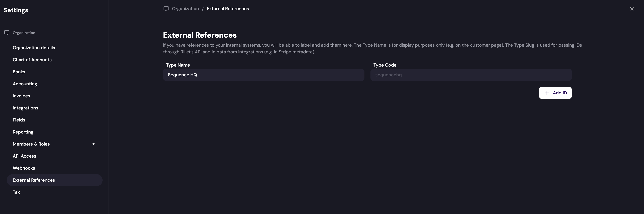
Task: Navigate to Chart of Accounts settings
Action: coord(32,60)
